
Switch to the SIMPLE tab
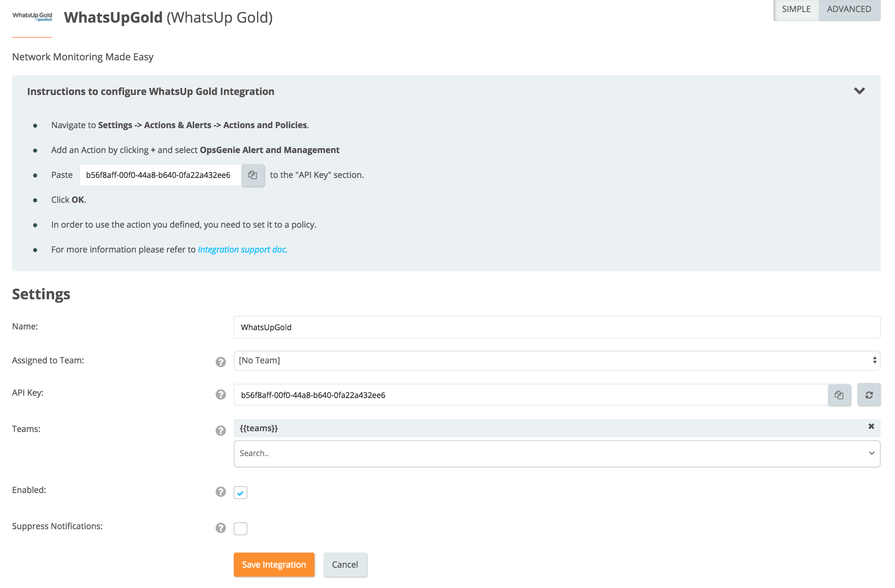pos(796,9)
